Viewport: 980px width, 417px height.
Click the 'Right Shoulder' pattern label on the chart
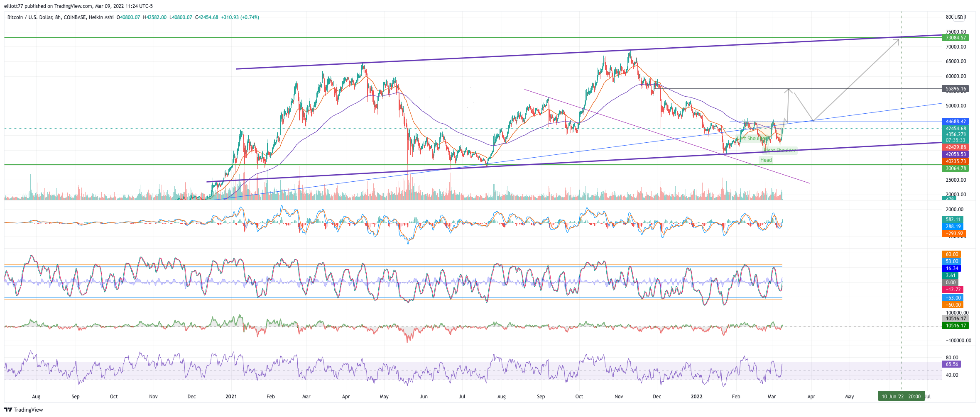[780, 151]
